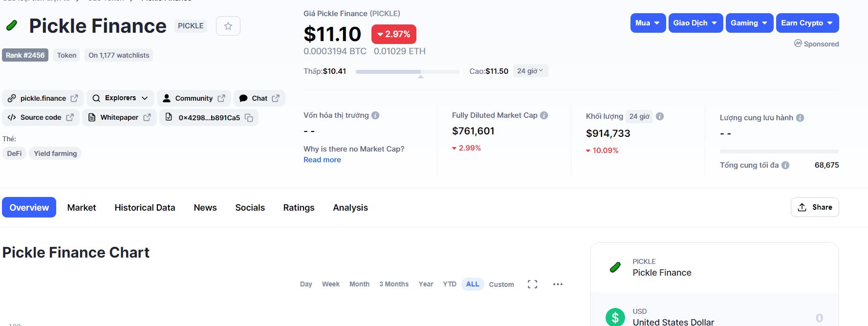Image resolution: width=868 pixels, height=326 pixels.
Task: Switch chart range to 3 Months
Action: (393, 284)
